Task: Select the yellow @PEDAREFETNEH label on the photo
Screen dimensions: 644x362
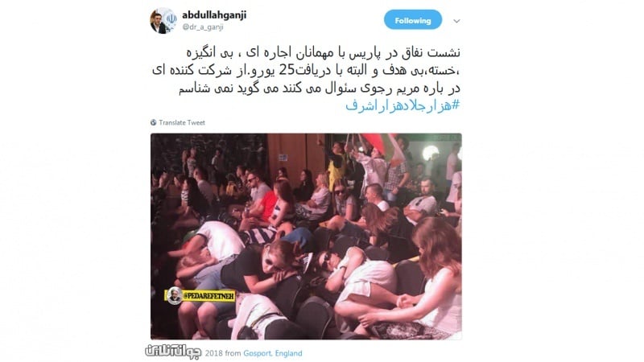Action: click(x=200, y=295)
